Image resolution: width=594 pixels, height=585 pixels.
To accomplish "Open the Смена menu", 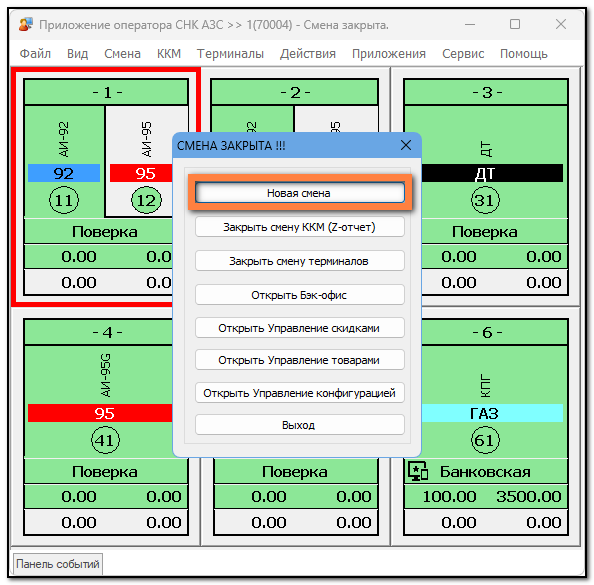I will click(x=122, y=54).
